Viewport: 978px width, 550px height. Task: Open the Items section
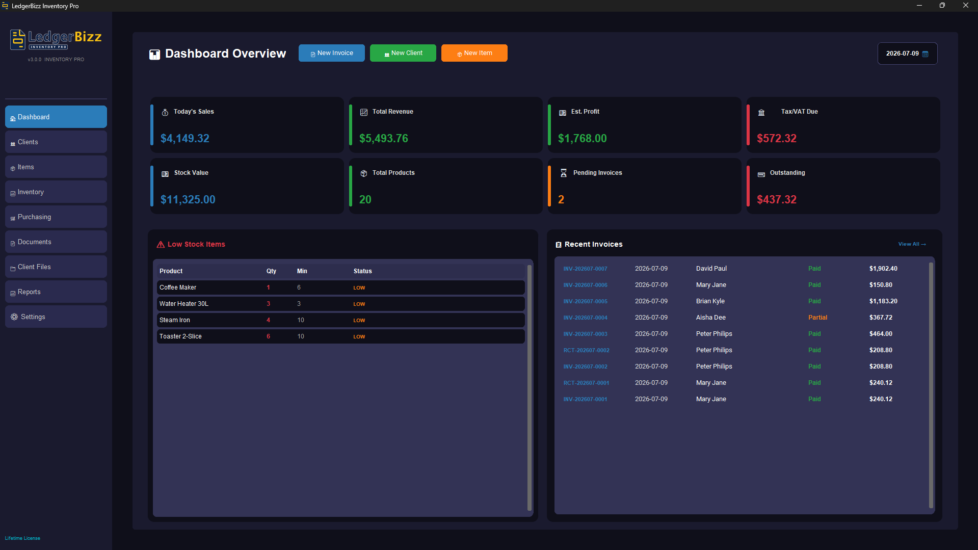(56, 166)
